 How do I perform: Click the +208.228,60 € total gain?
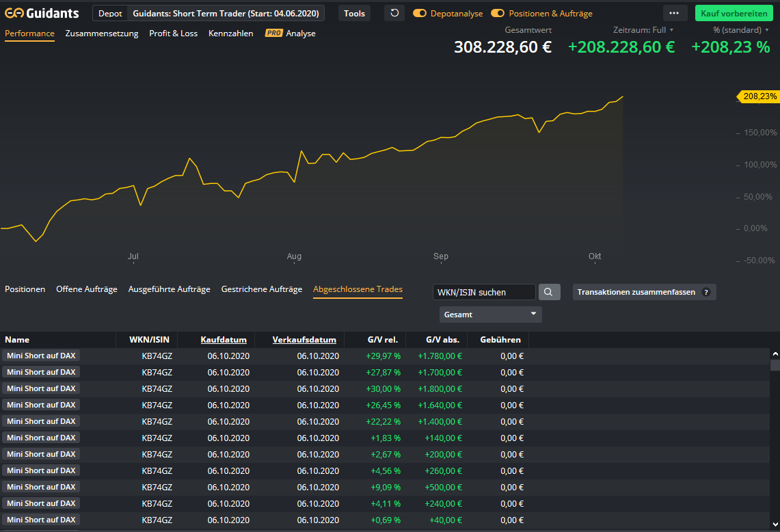click(x=621, y=46)
